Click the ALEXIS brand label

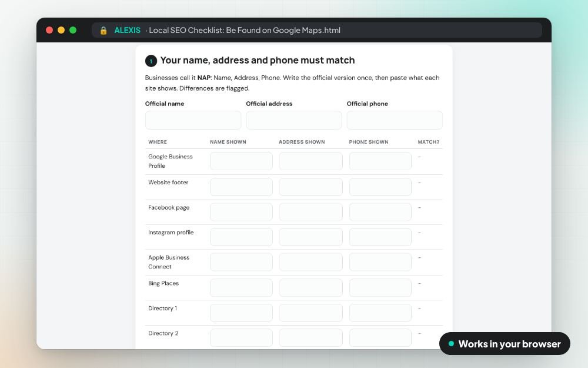click(127, 31)
